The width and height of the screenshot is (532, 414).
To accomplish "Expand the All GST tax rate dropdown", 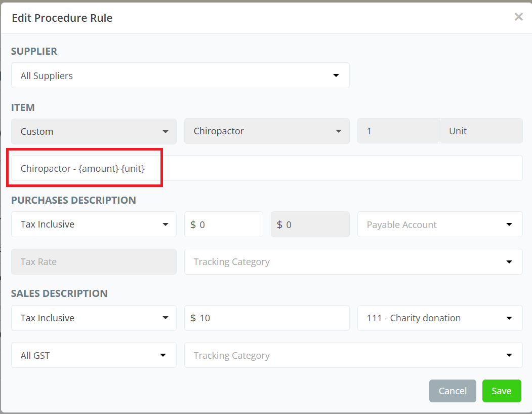I will 94,355.
